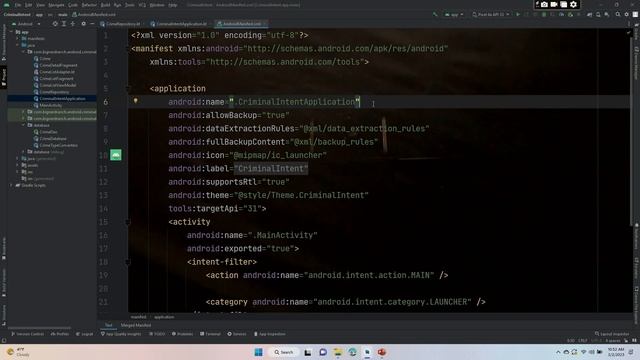The image size is (640, 360).
Task: Open the Problems tool window
Action: 182,334
